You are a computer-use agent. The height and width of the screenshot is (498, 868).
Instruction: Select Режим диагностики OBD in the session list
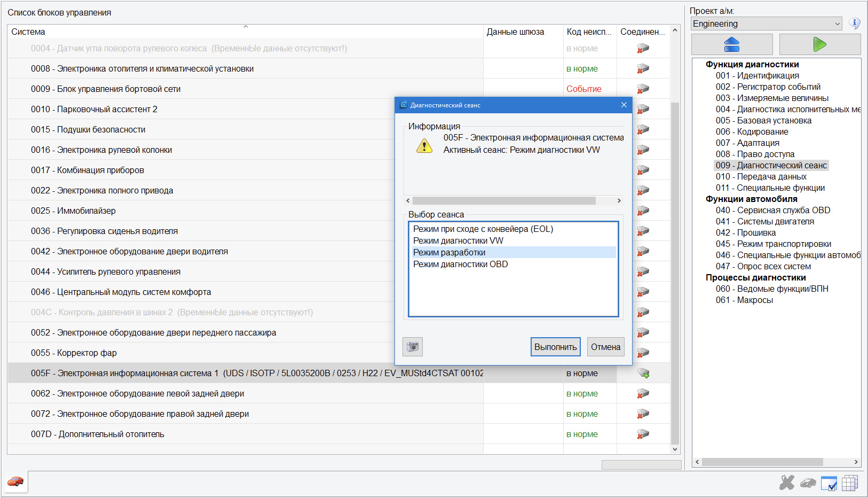pos(460,264)
